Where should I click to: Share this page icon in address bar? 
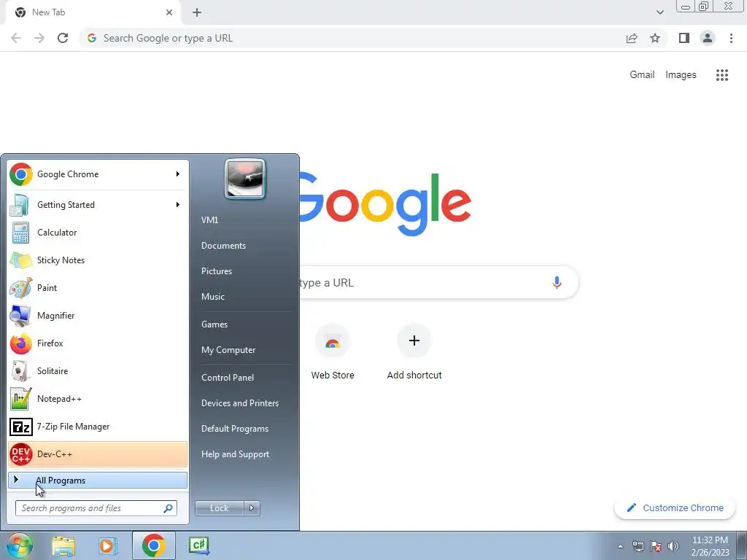click(632, 38)
